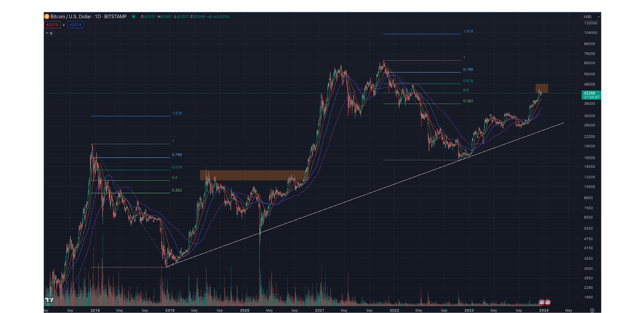Click the green 42266 current price label
644x313 pixels.
(x=591, y=95)
